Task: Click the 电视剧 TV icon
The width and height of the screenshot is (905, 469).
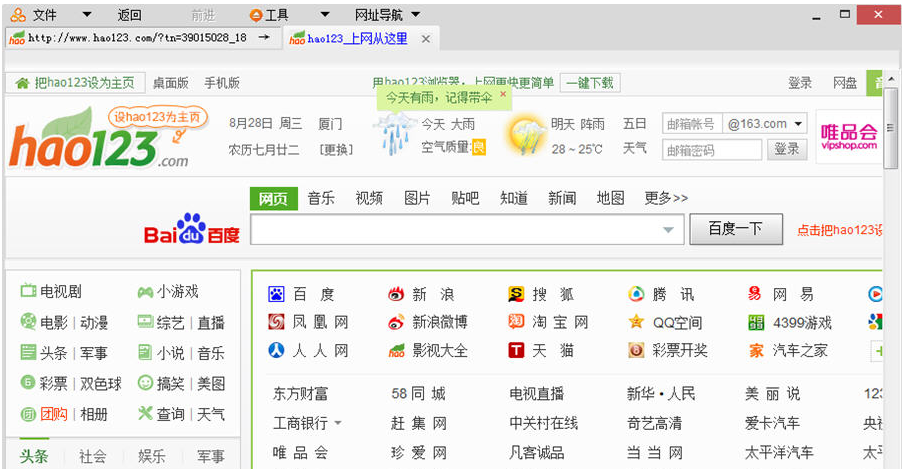Action: [28, 291]
